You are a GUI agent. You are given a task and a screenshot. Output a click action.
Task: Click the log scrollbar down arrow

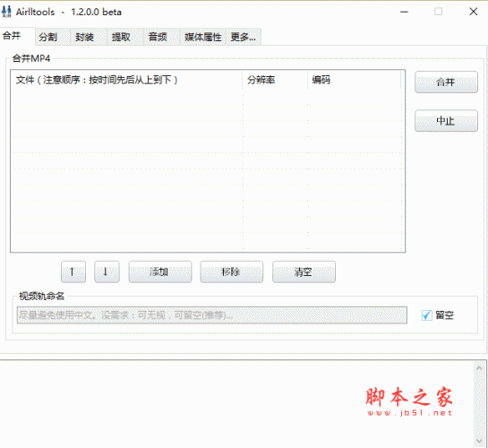tap(479, 441)
